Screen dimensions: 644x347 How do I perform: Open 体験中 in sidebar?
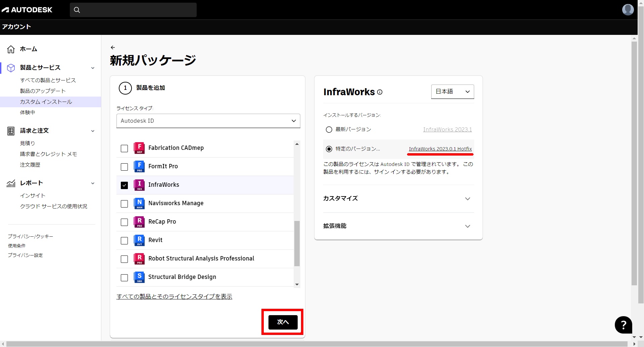point(28,112)
